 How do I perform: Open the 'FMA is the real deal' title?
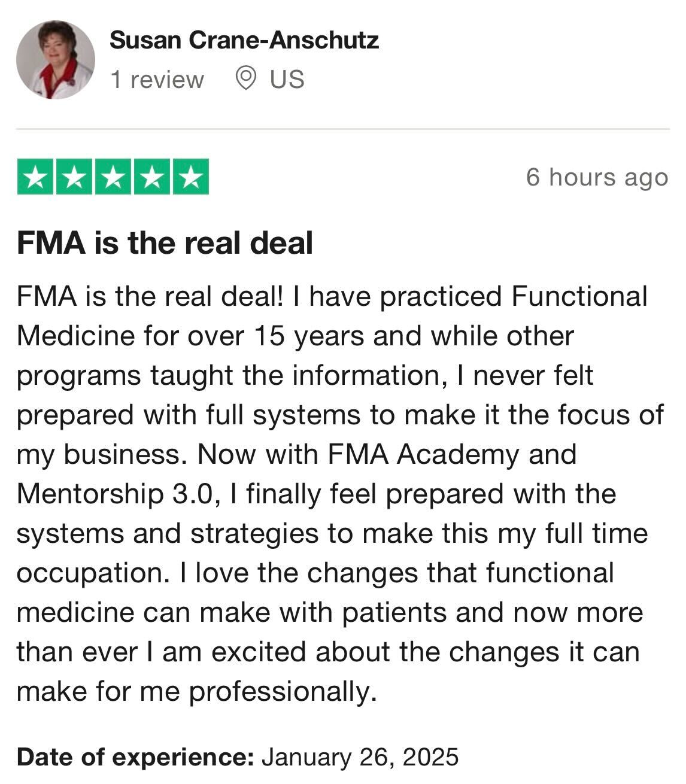(165, 243)
